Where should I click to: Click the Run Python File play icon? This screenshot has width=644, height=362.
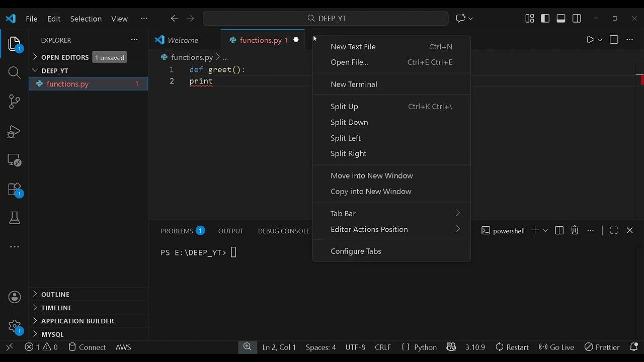[590, 40]
